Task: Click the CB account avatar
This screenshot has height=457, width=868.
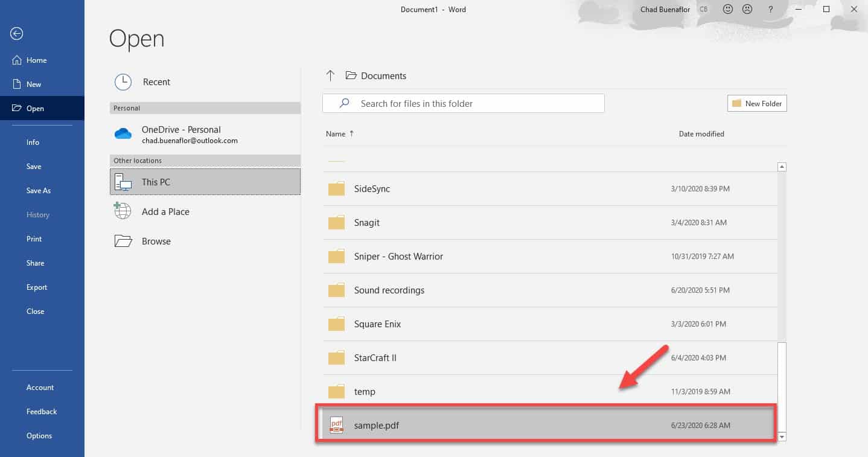Action: pyautogui.click(x=704, y=10)
